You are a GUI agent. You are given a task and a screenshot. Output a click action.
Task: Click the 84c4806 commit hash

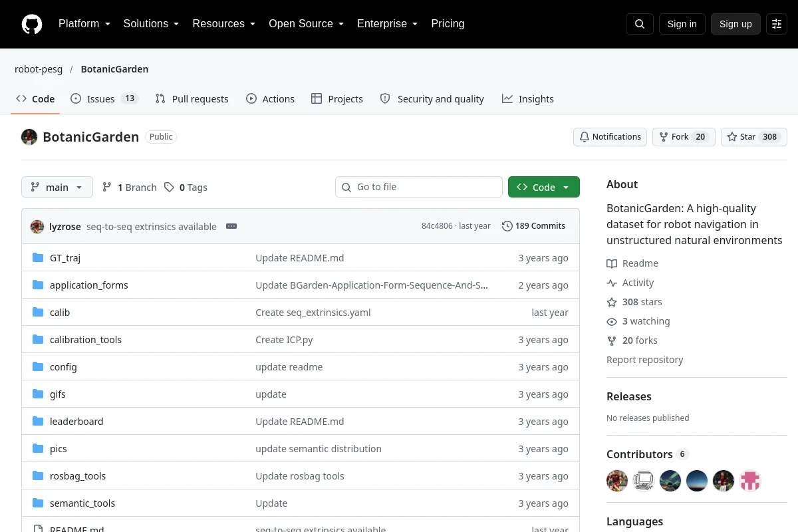(437, 226)
